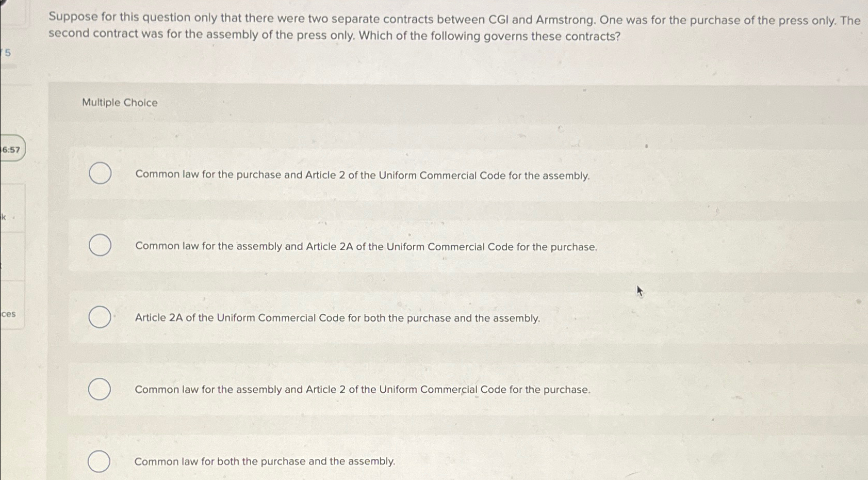Select the first answer option radio button
868x480 pixels.
pos(100,173)
